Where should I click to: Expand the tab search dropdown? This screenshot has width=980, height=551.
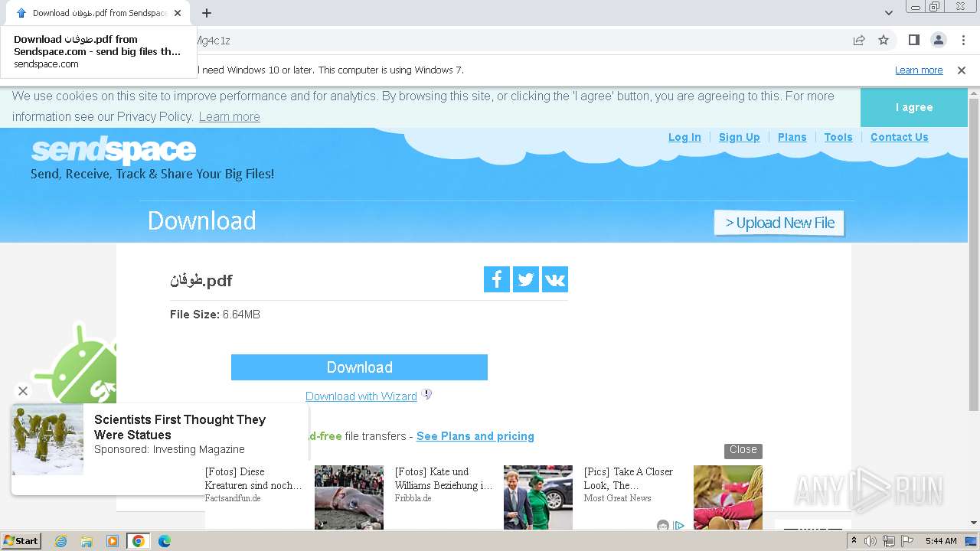(x=889, y=13)
